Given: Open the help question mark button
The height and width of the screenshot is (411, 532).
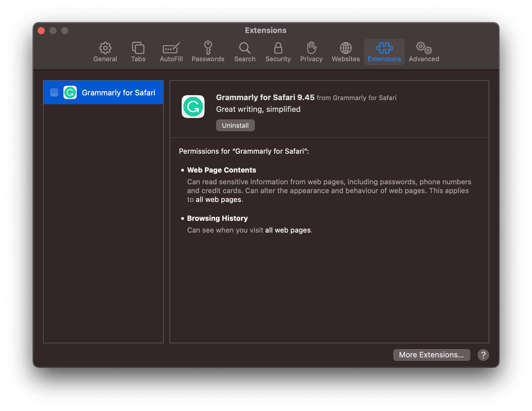Looking at the screenshot, I should coord(483,355).
